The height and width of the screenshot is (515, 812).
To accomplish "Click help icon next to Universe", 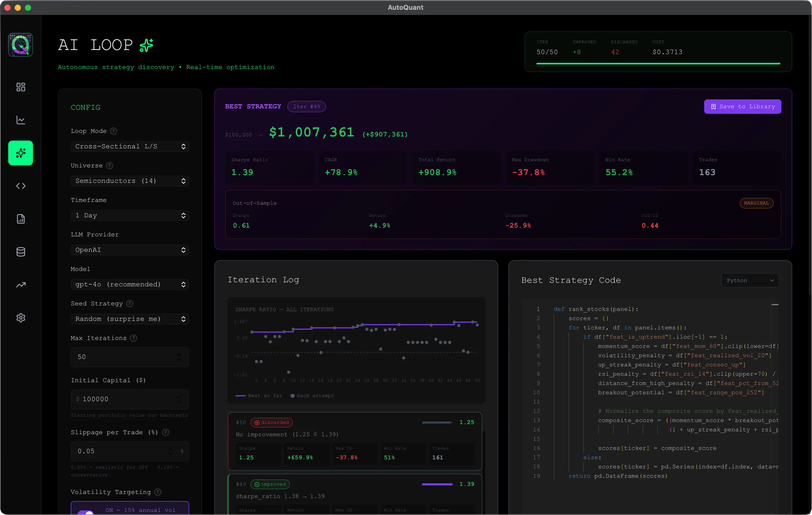I will [110, 165].
